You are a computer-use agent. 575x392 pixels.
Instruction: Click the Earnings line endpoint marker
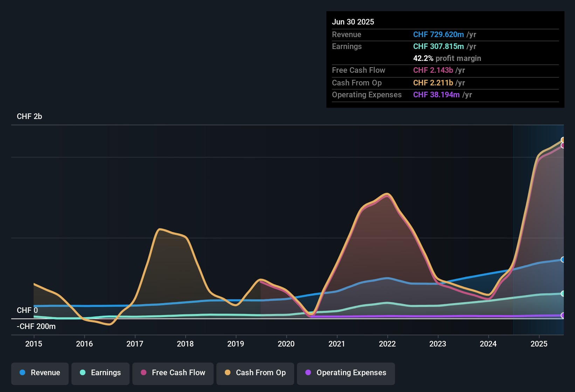tap(563, 294)
